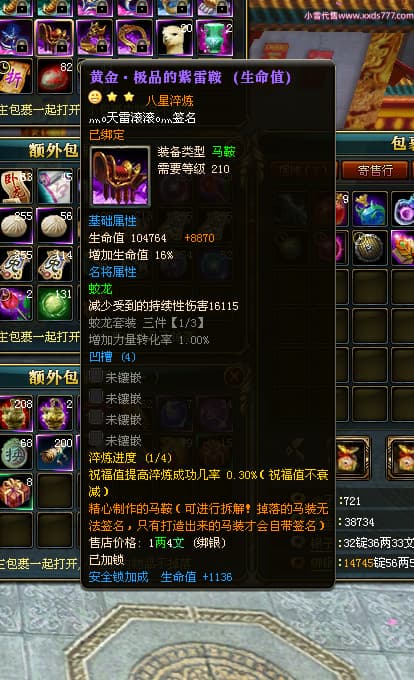Select the purple swirl orb item
The width and height of the screenshot is (414, 680).
tap(404, 209)
